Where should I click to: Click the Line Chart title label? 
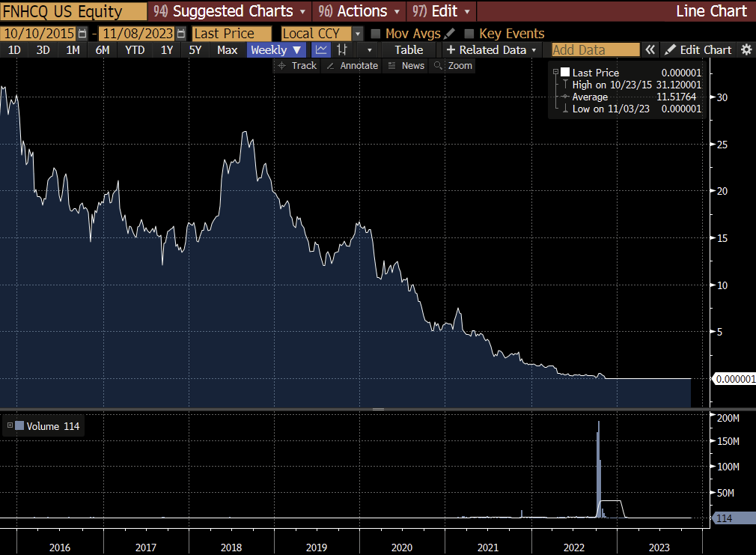coord(711,10)
